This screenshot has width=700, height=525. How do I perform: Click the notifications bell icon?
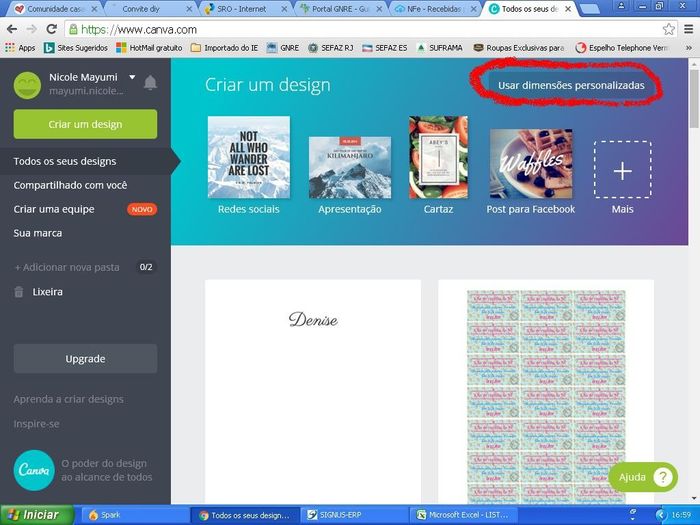coord(150,83)
